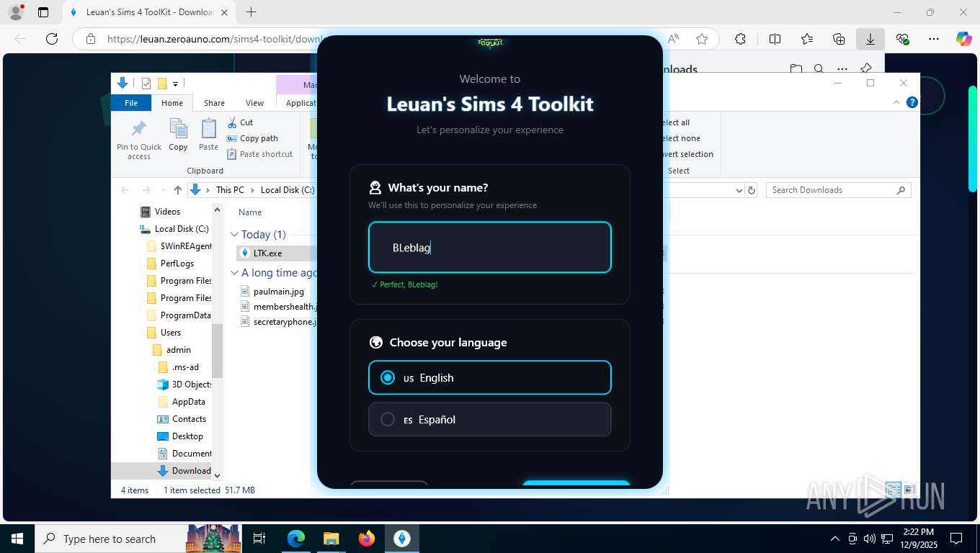The height and width of the screenshot is (553, 980).
Task: Open the Favorites list icon
Action: tap(806, 39)
